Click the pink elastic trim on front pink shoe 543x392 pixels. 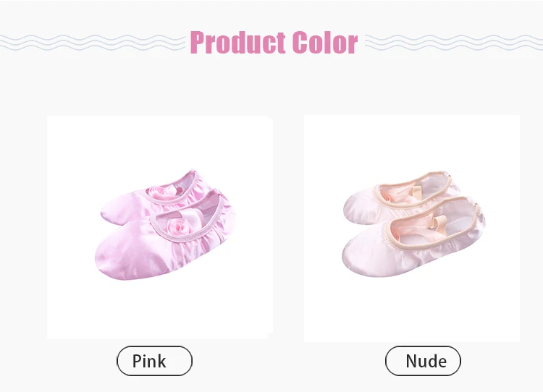[x=187, y=221]
